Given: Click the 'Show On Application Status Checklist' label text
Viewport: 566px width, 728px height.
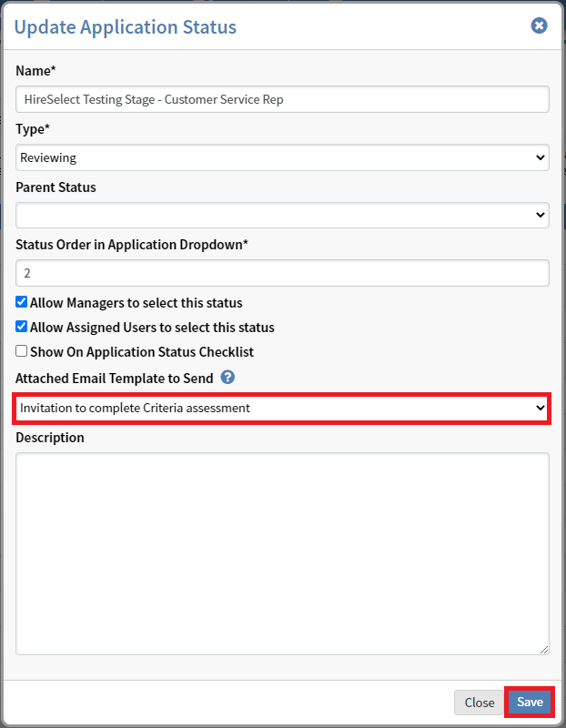Looking at the screenshot, I should (141, 351).
